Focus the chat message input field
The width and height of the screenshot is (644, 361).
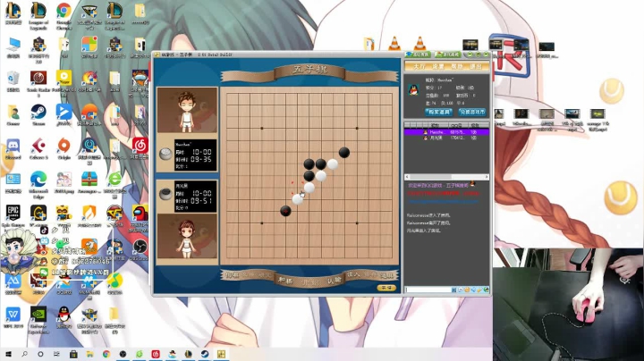(x=428, y=290)
